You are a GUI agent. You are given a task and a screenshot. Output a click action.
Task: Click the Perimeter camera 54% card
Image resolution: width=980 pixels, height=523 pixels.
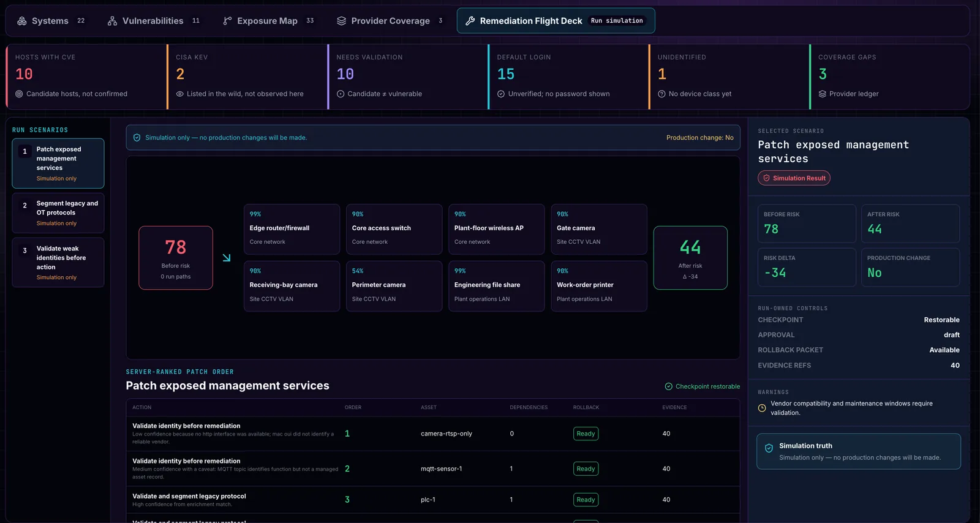point(394,286)
